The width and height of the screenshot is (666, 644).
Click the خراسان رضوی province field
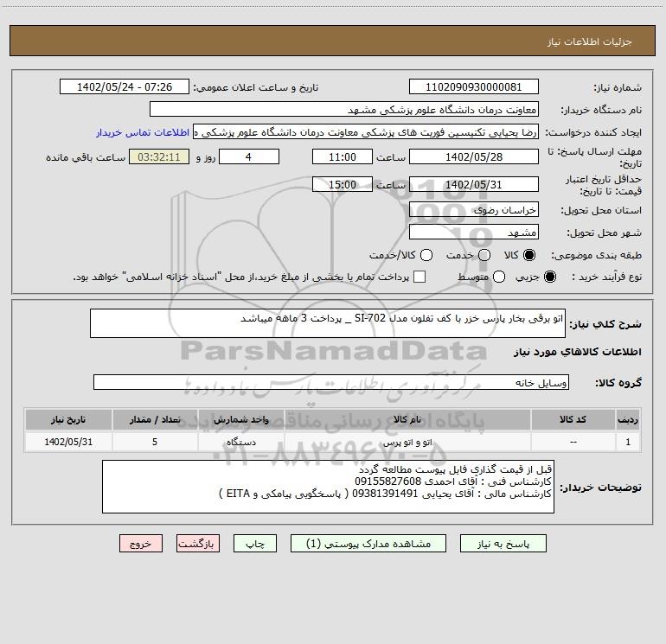pyautogui.click(x=474, y=209)
